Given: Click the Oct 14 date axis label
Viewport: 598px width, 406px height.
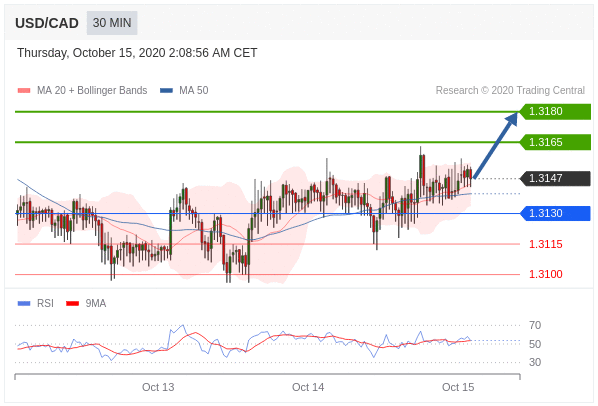Looking at the screenshot, I should click(308, 387).
